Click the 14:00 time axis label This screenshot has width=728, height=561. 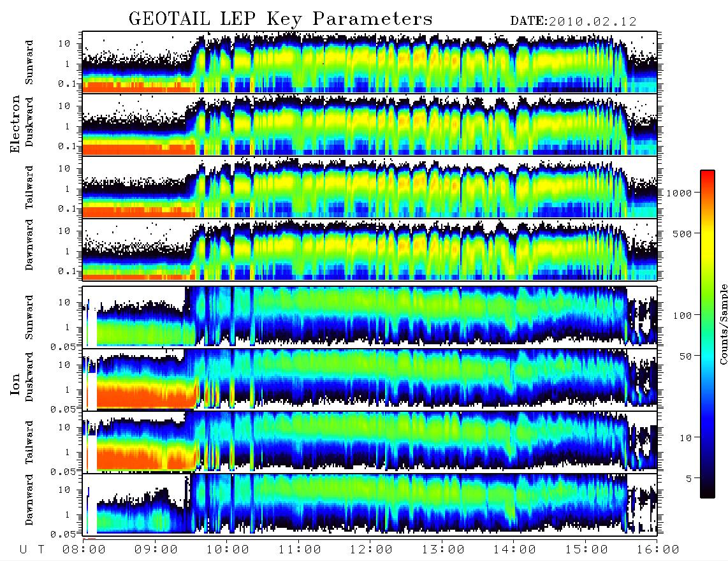[x=514, y=550]
